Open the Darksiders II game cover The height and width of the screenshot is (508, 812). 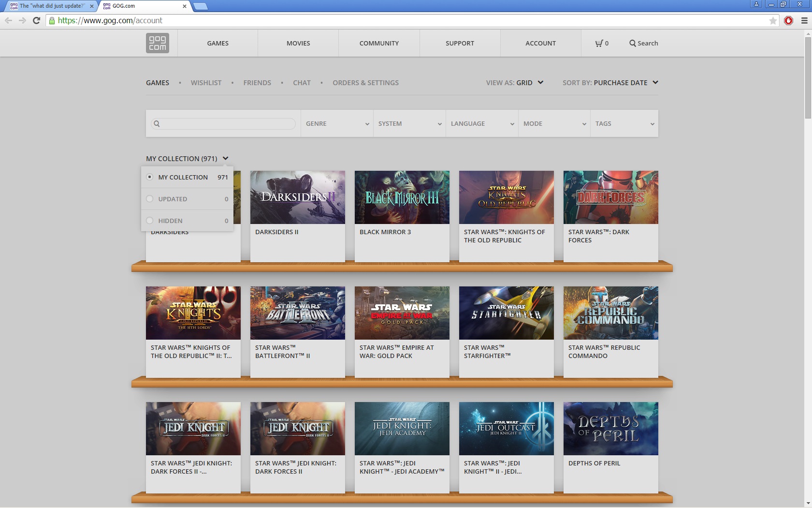[298, 197]
